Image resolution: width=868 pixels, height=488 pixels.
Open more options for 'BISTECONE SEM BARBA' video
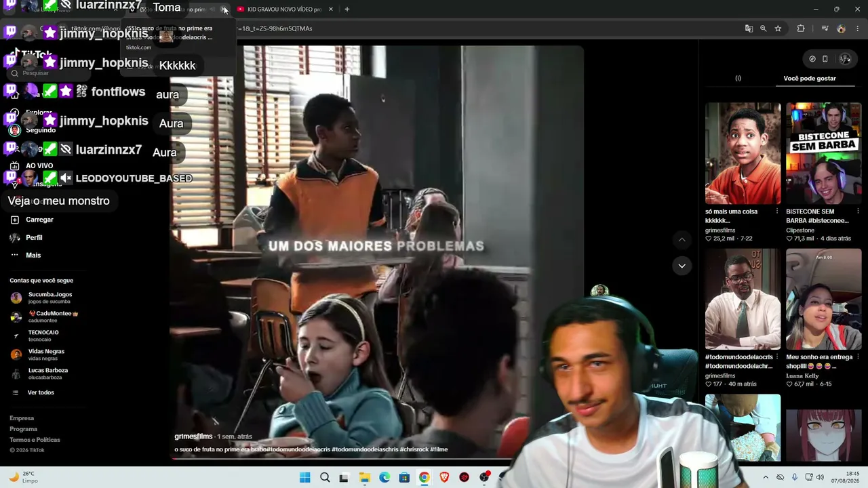tap(858, 211)
